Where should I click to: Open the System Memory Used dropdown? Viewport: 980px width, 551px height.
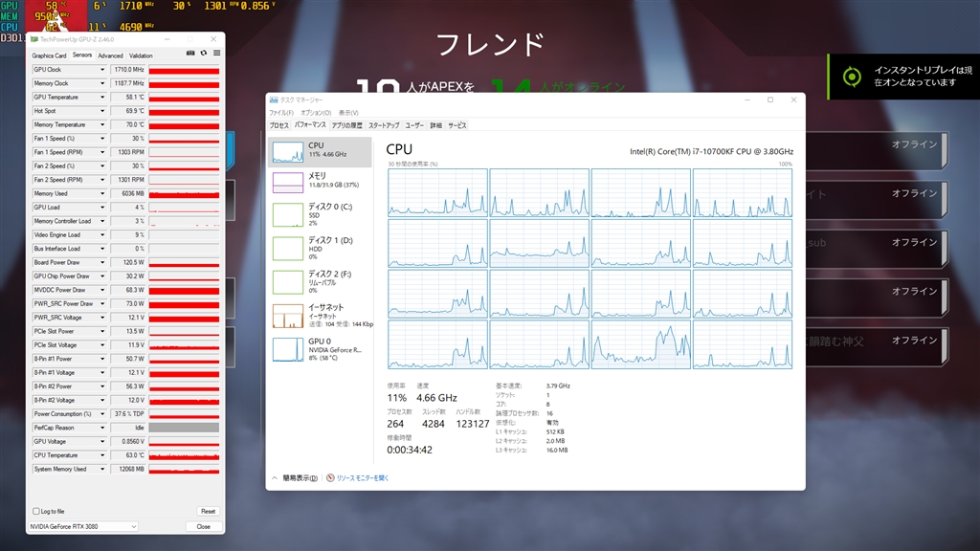pyautogui.click(x=102, y=469)
